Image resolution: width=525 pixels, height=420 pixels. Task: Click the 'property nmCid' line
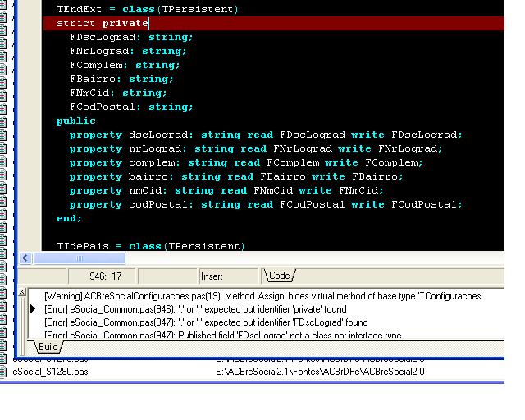(x=226, y=190)
